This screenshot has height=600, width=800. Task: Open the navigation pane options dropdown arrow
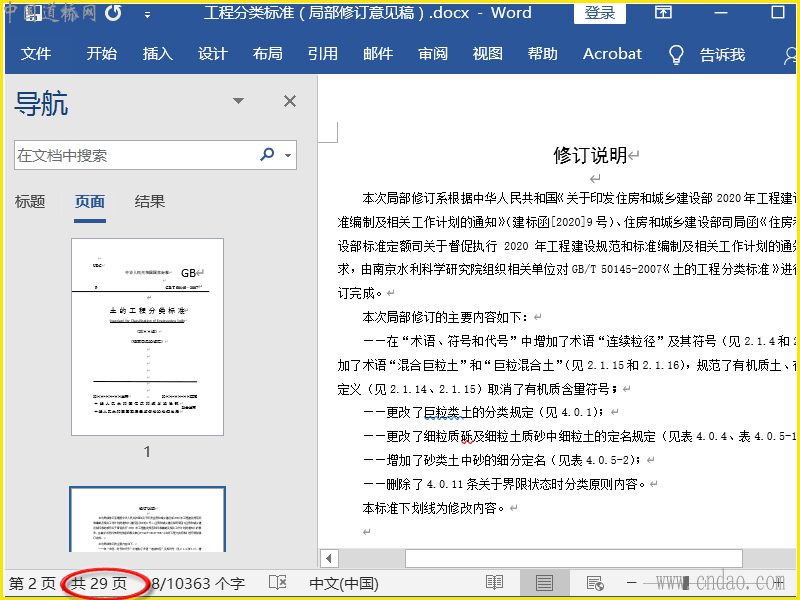[x=238, y=101]
